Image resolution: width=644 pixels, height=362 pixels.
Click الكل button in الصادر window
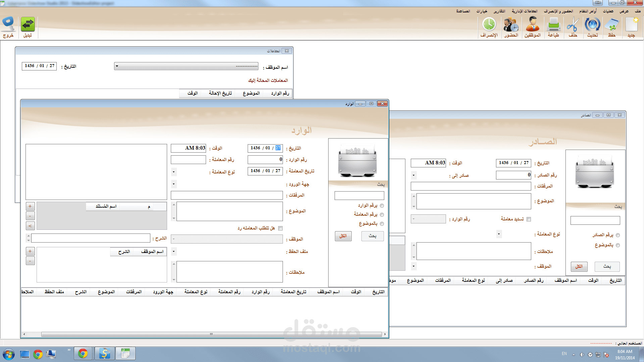tap(579, 267)
